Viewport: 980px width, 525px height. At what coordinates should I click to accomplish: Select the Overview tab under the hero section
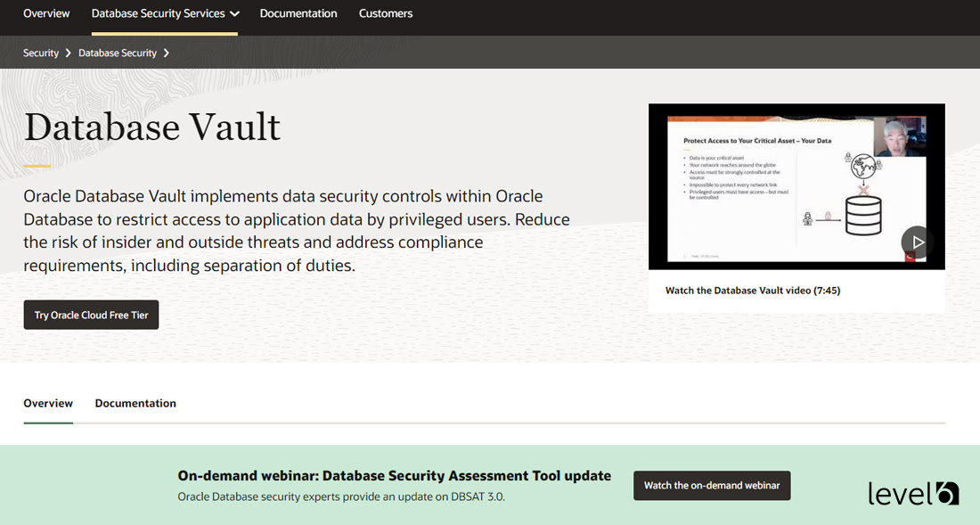[47, 403]
